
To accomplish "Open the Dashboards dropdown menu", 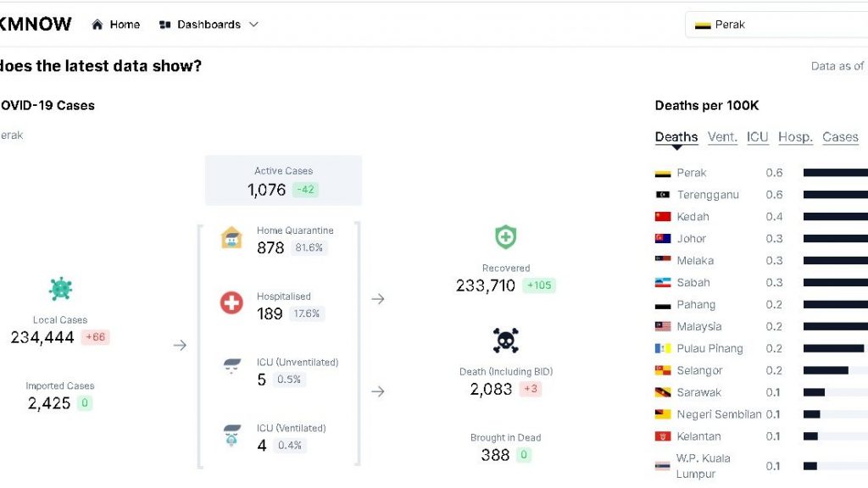I will click(209, 25).
